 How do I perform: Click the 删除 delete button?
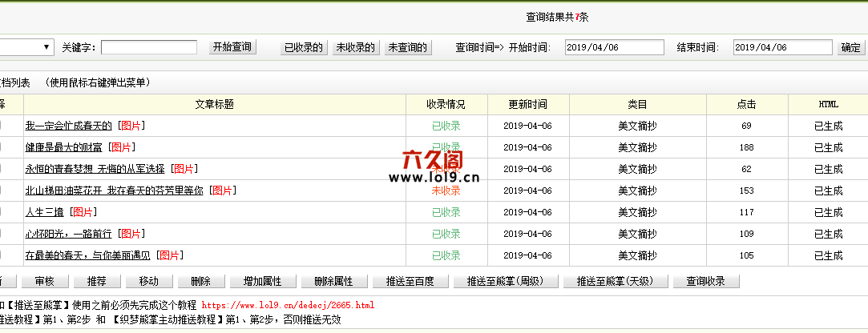pyautogui.click(x=200, y=282)
